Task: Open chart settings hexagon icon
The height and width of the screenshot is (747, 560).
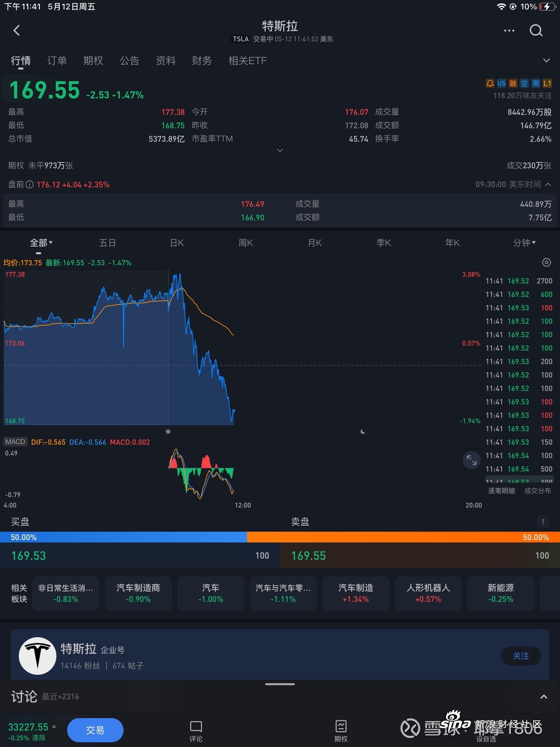Action: point(546,262)
